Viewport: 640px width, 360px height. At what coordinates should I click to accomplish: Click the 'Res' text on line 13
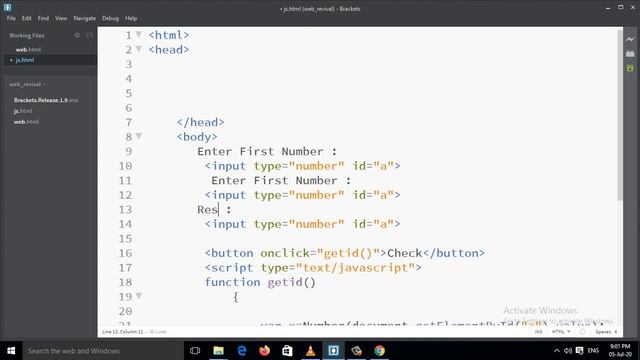pos(207,209)
